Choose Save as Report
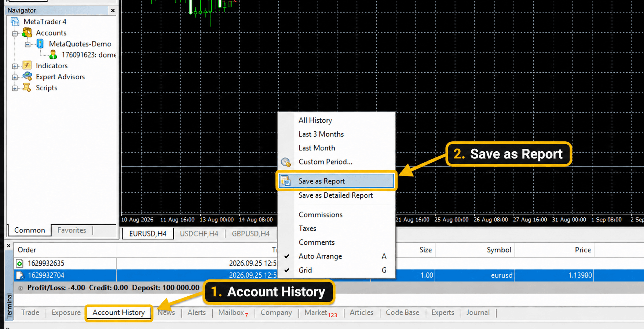The height and width of the screenshot is (329, 644). [336, 181]
